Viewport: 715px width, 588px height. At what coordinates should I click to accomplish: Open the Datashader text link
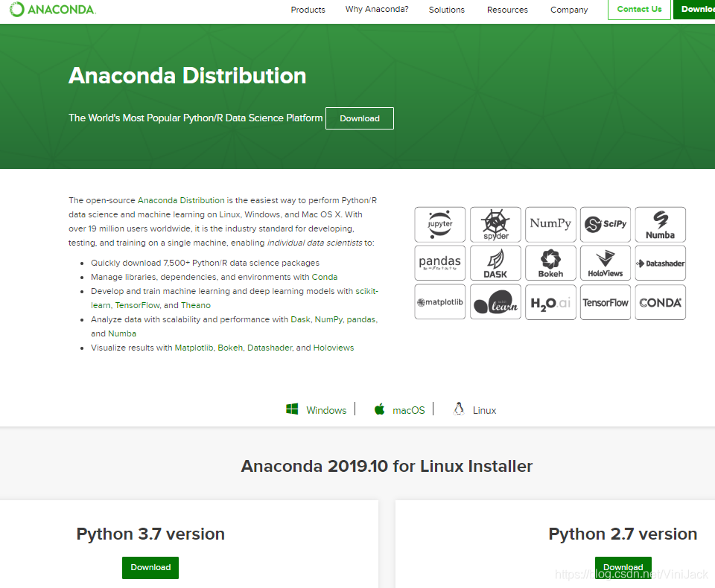[x=270, y=348]
